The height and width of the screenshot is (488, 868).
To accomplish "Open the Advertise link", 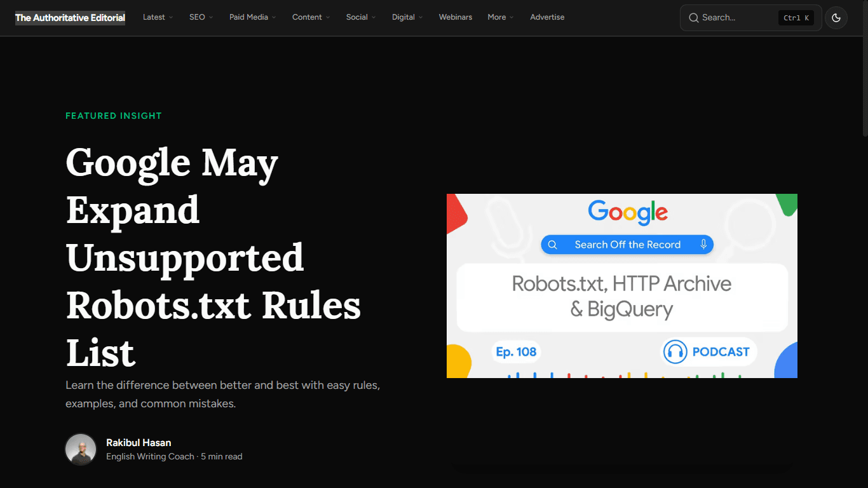I will point(547,17).
